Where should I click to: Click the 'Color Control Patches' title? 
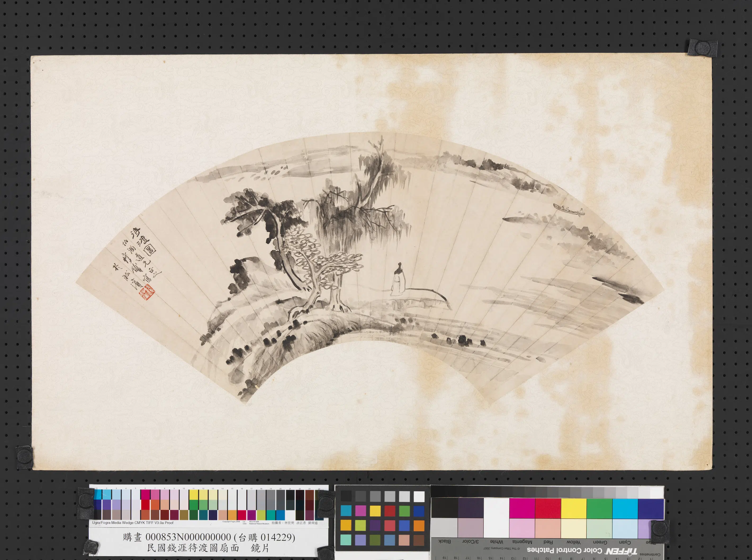(565, 550)
